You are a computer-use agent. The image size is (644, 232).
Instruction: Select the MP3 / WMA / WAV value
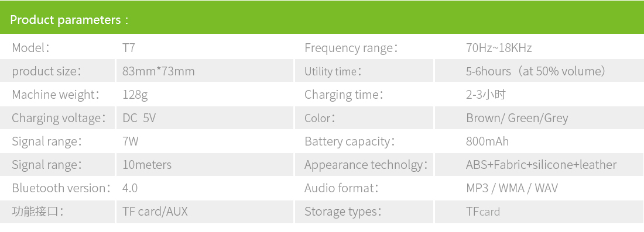pyautogui.click(x=512, y=188)
